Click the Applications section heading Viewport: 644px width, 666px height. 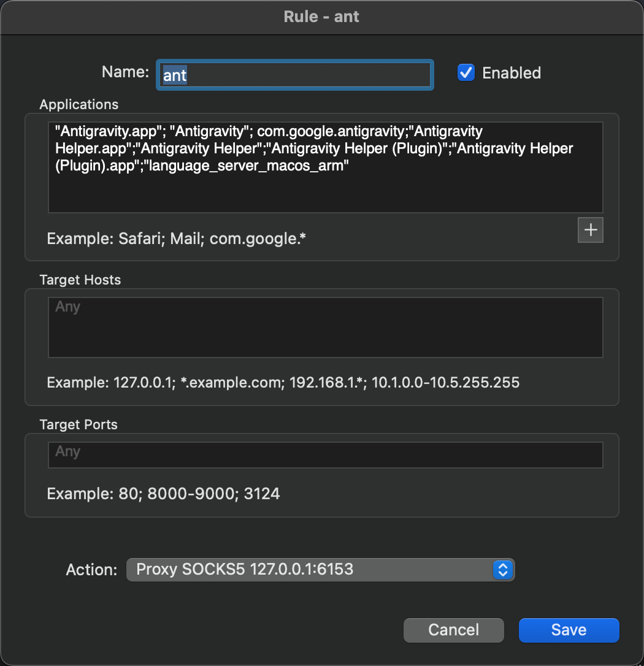79,104
